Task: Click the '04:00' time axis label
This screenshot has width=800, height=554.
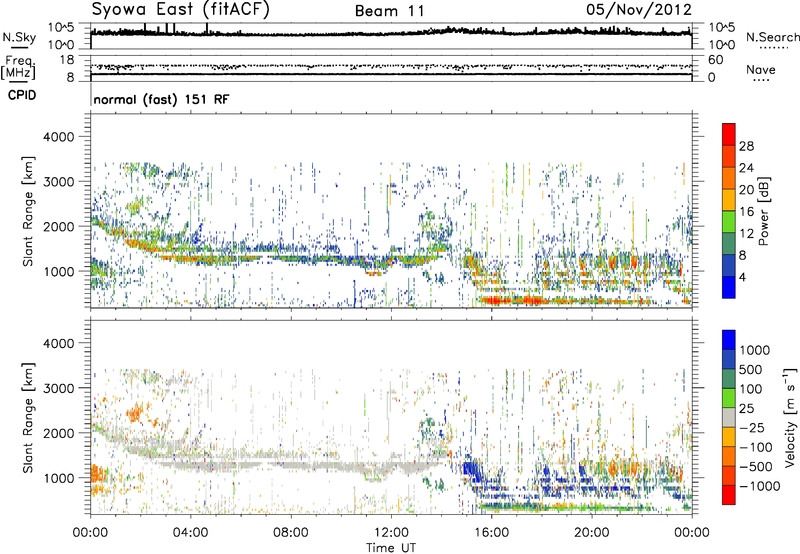Action: (x=191, y=533)
